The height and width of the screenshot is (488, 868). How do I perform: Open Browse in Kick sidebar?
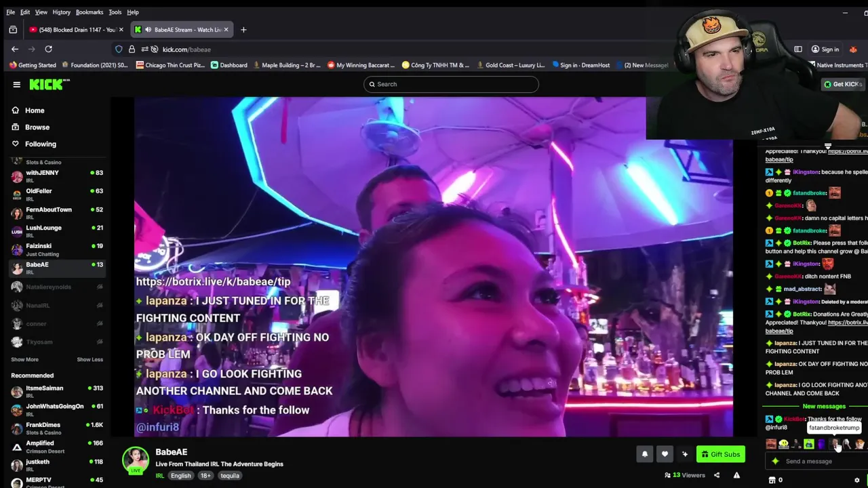pos(37,127)
